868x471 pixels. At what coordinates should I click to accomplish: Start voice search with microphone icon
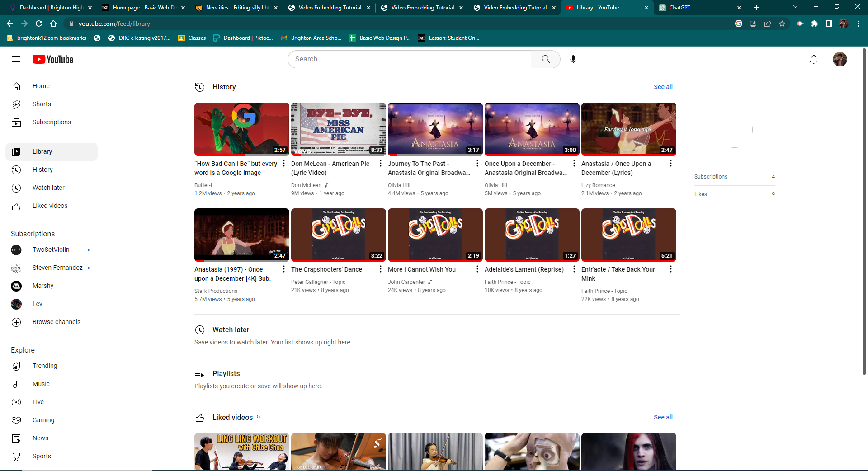573,59
